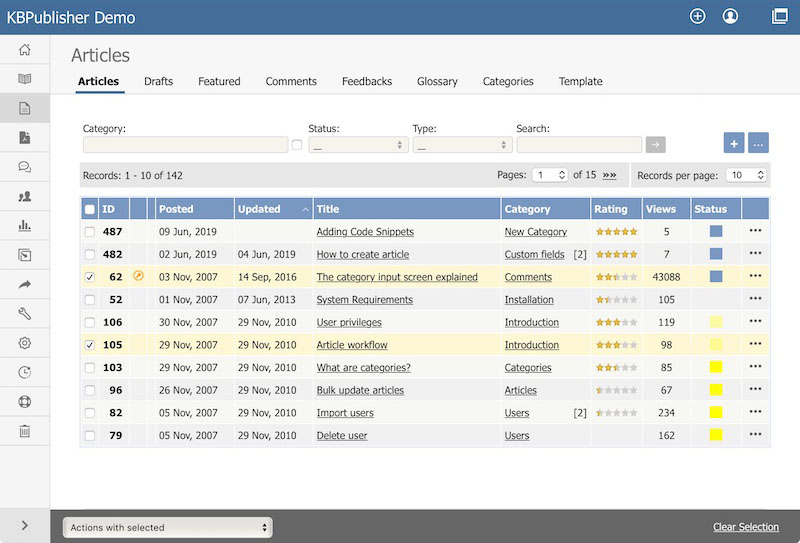Viewport: 800px width, 543px height.
Task: Check the box for article 487
Action: tap(89, 232)
